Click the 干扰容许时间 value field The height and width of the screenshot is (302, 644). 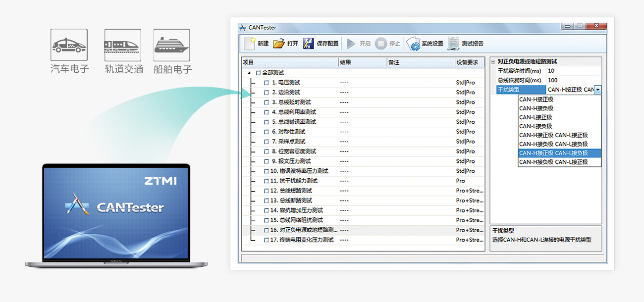[573, 71]
